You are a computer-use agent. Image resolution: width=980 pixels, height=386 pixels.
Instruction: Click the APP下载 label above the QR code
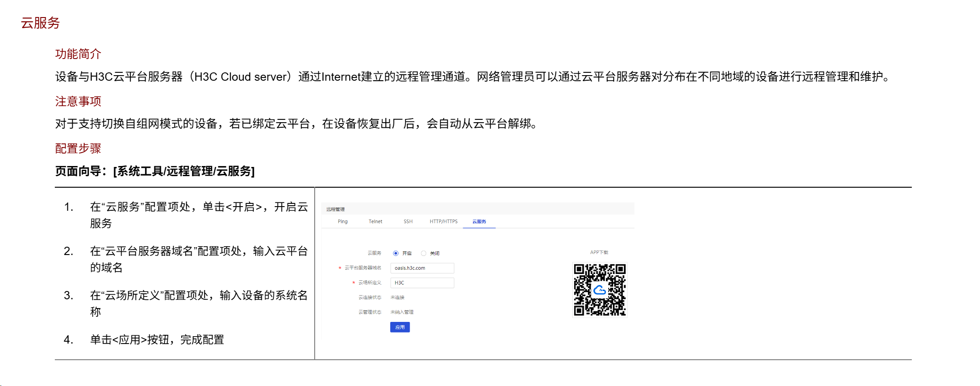click(599, 252)
